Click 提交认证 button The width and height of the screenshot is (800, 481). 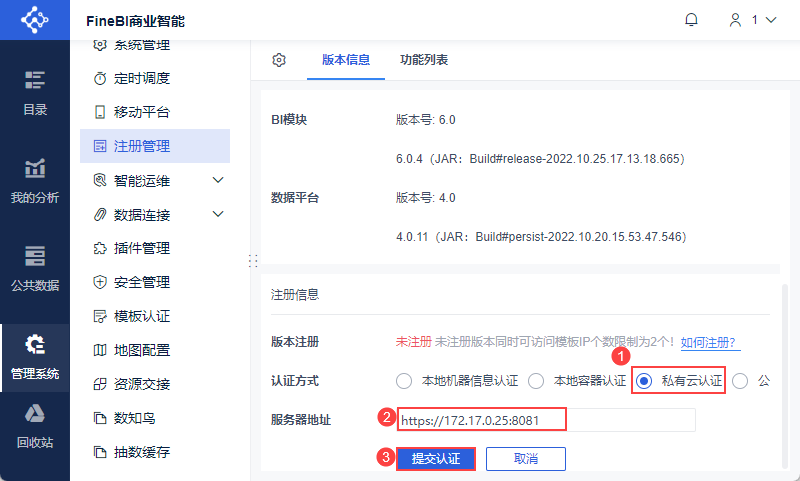coord(436,459)
